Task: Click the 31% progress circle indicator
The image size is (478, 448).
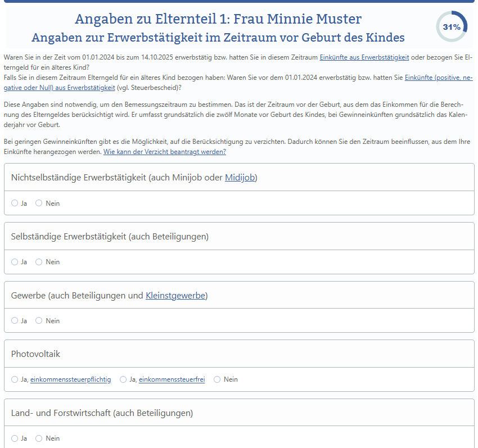Action: pyautogui.click(x=452, y=27)
